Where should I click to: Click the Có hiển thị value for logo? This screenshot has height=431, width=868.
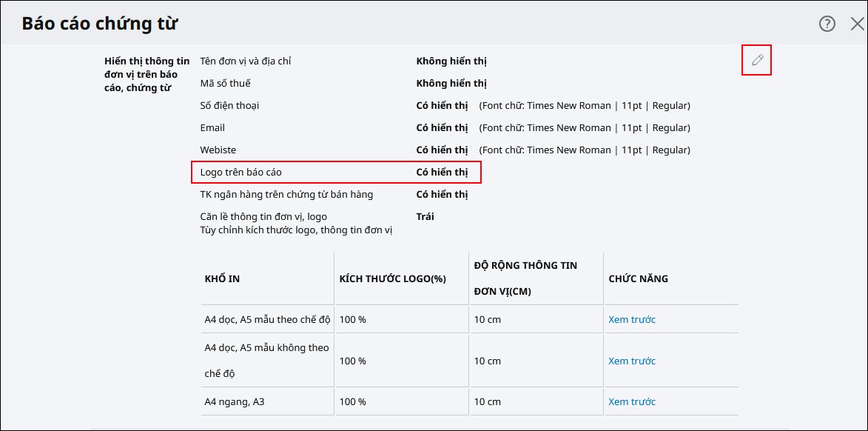(x=442, y=173)
